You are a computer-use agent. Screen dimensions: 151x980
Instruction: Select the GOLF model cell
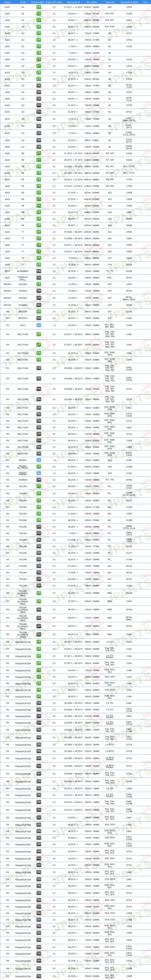23,325
